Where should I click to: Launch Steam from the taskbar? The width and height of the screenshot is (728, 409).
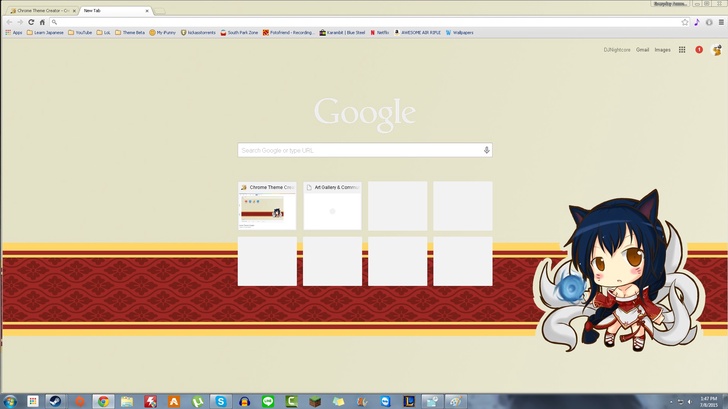pyautogui.click(x=55, y=401)
